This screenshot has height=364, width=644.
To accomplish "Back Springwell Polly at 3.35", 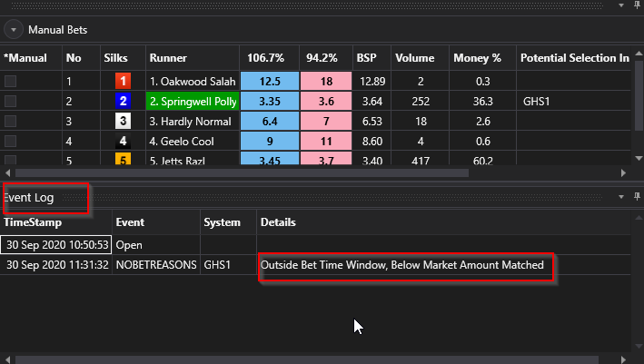I will click(x=270, y=102).
